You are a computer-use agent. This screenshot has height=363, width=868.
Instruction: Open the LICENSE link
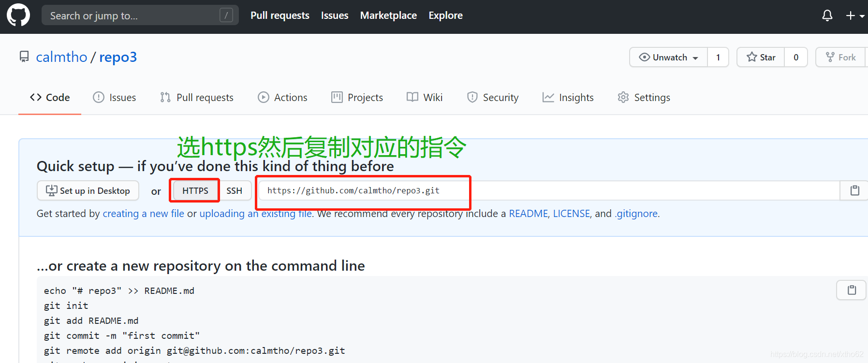572,214
